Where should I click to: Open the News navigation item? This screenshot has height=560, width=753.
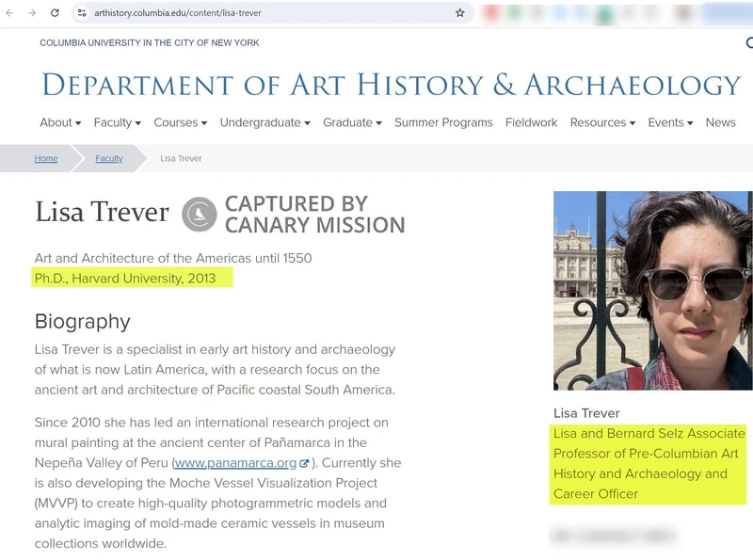coord(721,122)
